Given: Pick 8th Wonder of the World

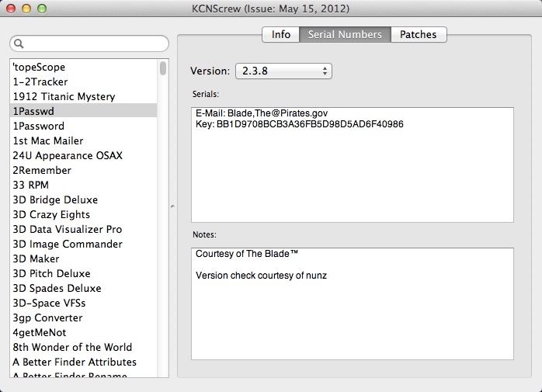Looking at the screenshot, I should pyautogui.click(x=83, y=348).
